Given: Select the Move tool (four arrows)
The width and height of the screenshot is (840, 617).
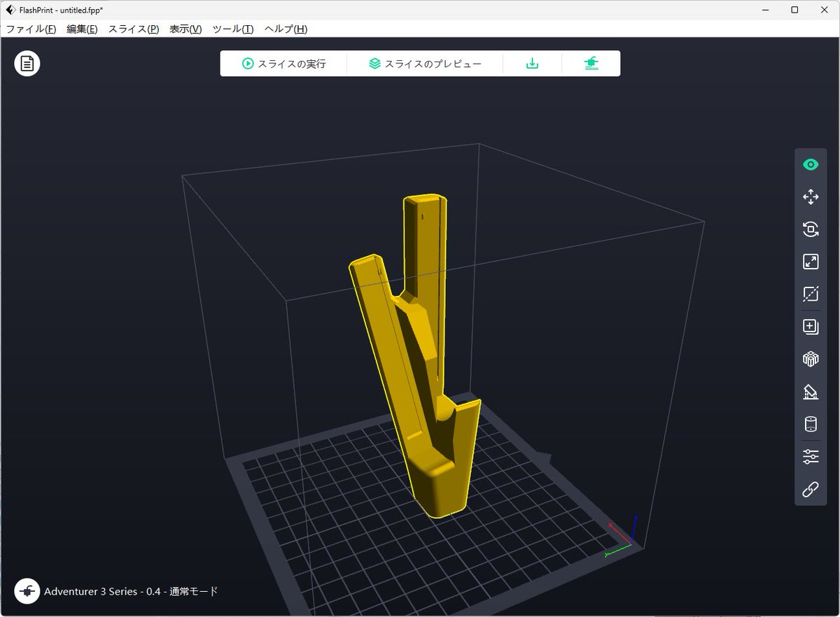Looking at the screenshot, I should [x=811, y=197].
